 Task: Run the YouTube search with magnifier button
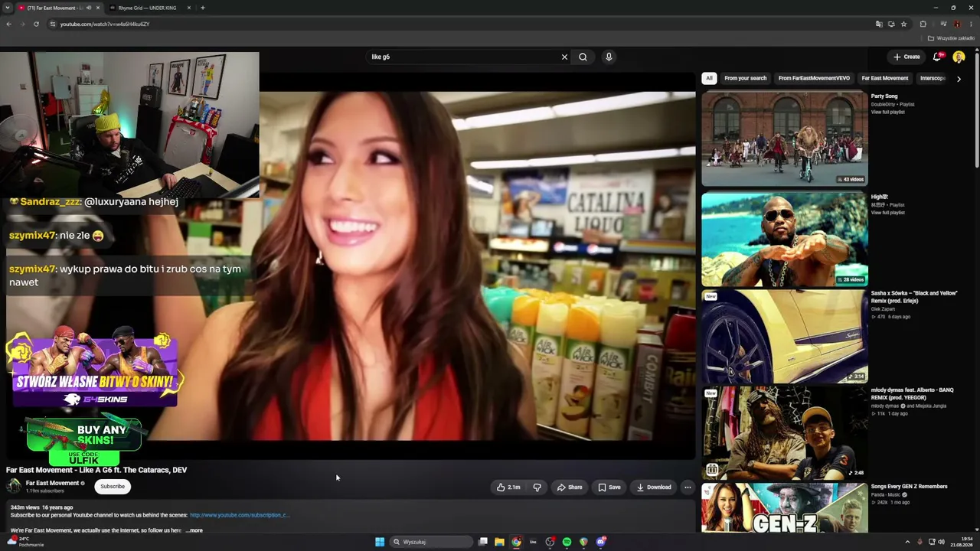tap(583, 57)
